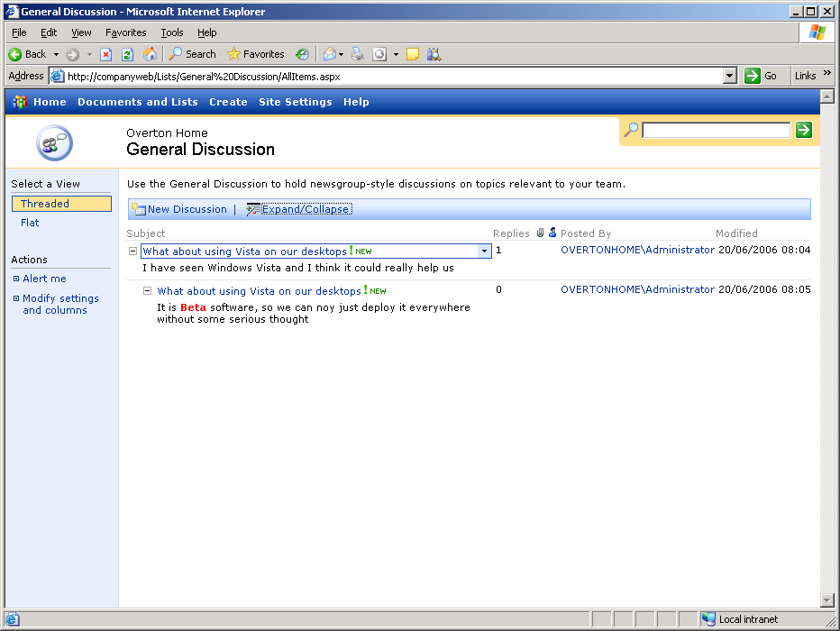Click the SharePoint site logo icon
Image resolution: width=840 pixels, height=631 pixels.
(20, 102)
